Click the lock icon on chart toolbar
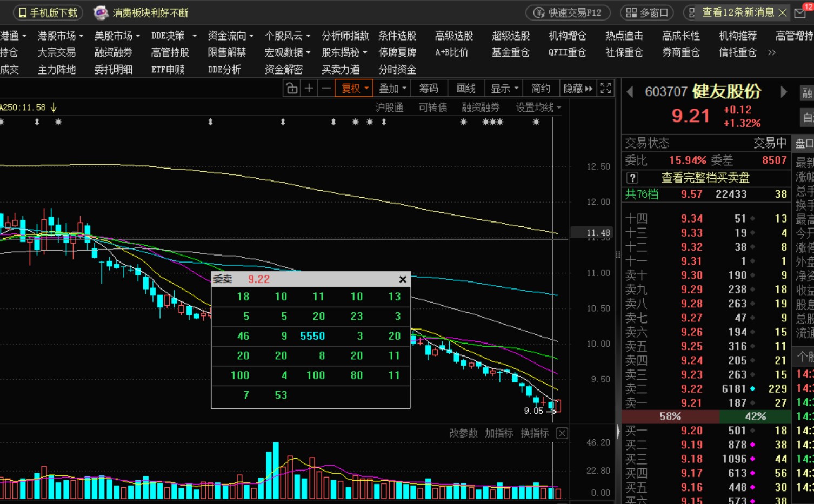Screen dimensions: 814x504 click(x=292, y=88)
